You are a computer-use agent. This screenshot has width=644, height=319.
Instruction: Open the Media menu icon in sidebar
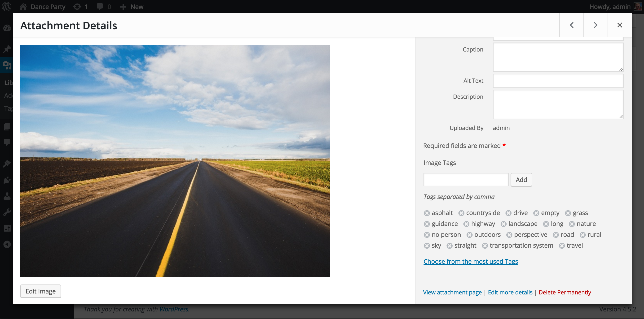coord(7,65)
